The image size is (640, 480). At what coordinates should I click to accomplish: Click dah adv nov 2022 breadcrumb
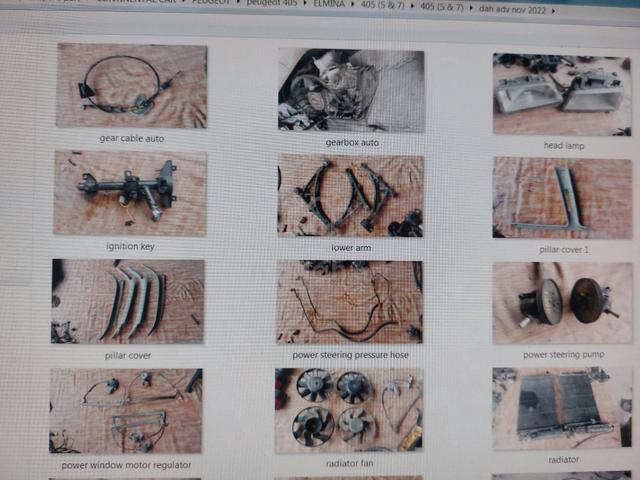[512, 9]
